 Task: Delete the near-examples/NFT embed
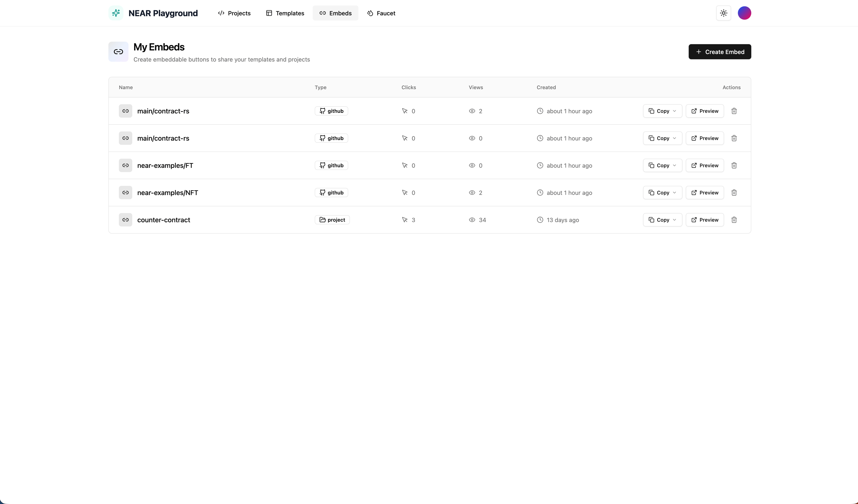(734, 193)
